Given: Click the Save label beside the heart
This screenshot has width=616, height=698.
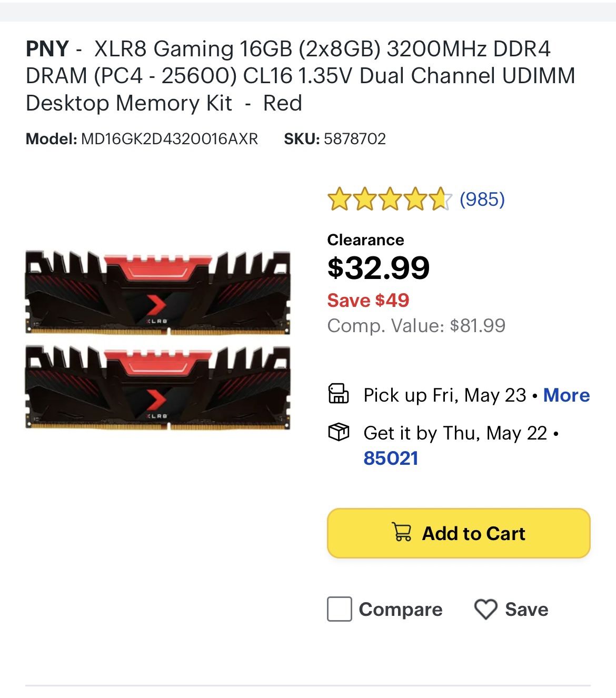Looking at the screenshot, I should tap(526, 610).
